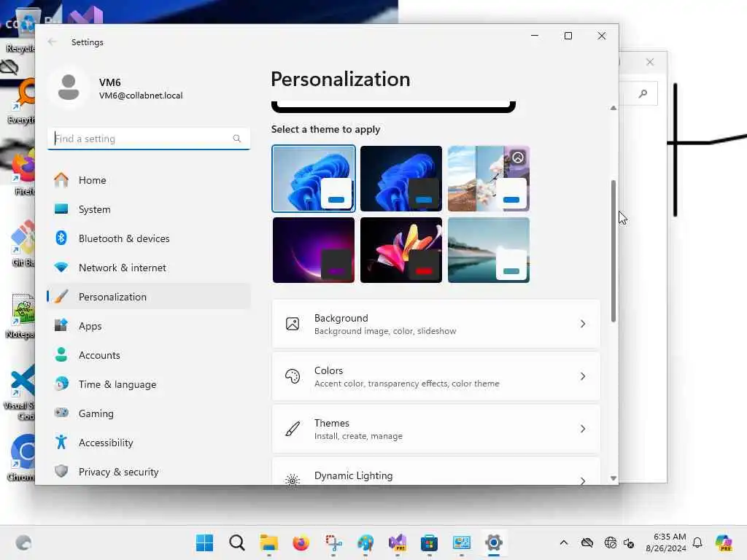Apply the Captured Motion flower theme

401,250
